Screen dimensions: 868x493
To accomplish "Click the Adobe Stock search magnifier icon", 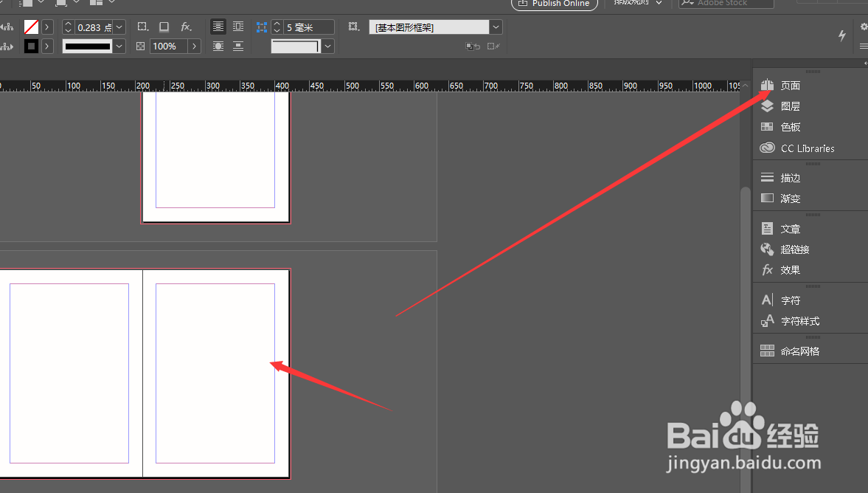I will click(x=687, y=3).
